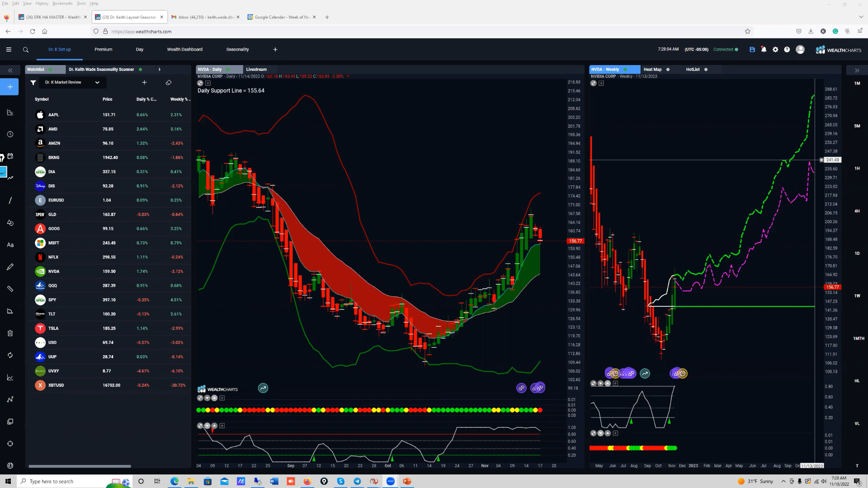Select the XBTUSD row in watchlist
Image resolution: width=868 pixels, height=488 pixels.
(111, 385)
